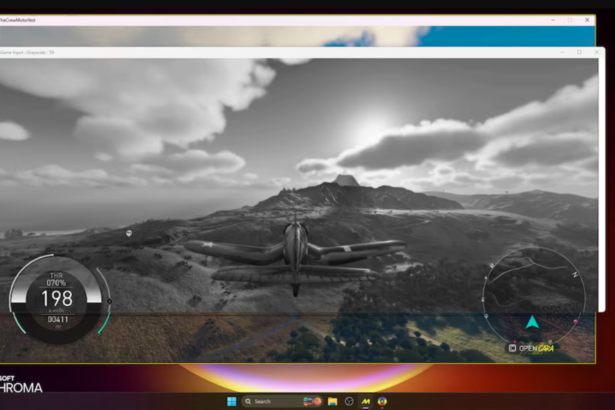
Task: Click the 00411 altitude readout
Action: (58, 319)
